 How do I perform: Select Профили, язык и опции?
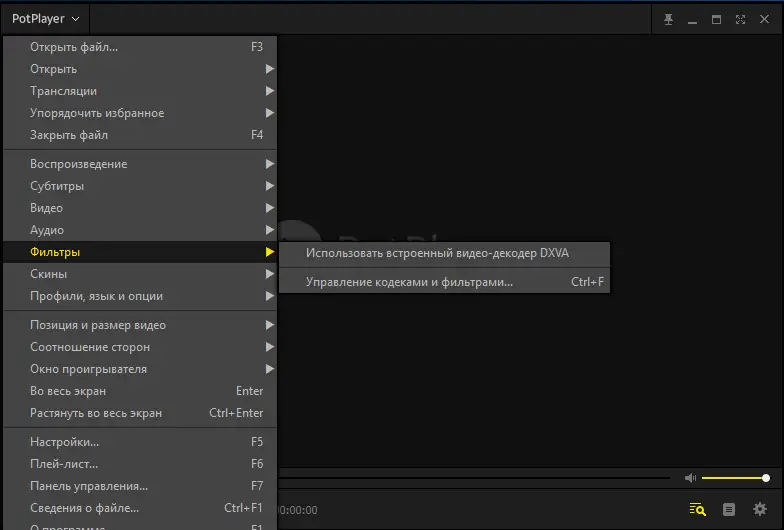point(140,296)
